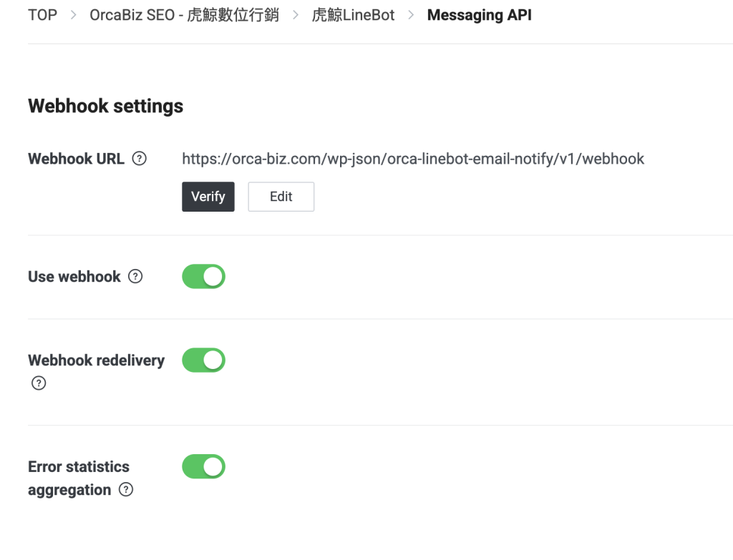Screen dimensions: 733x560
Task: Go to TOP in the breadcrumb
Action: pyautogui.click(x=42, y=15)
